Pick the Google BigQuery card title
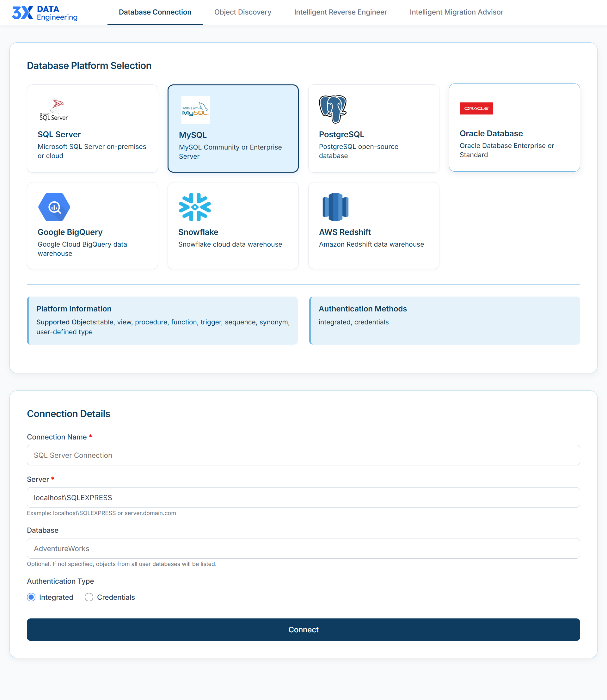Image resolution: width=607 pixels, height=700 pixels. [x=70, y=232]
